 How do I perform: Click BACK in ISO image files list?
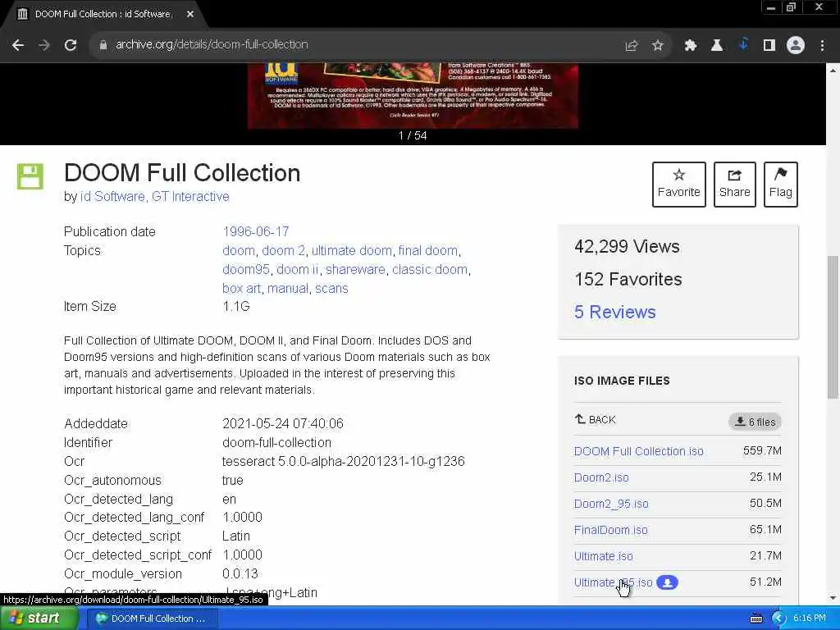click(596, 419)
